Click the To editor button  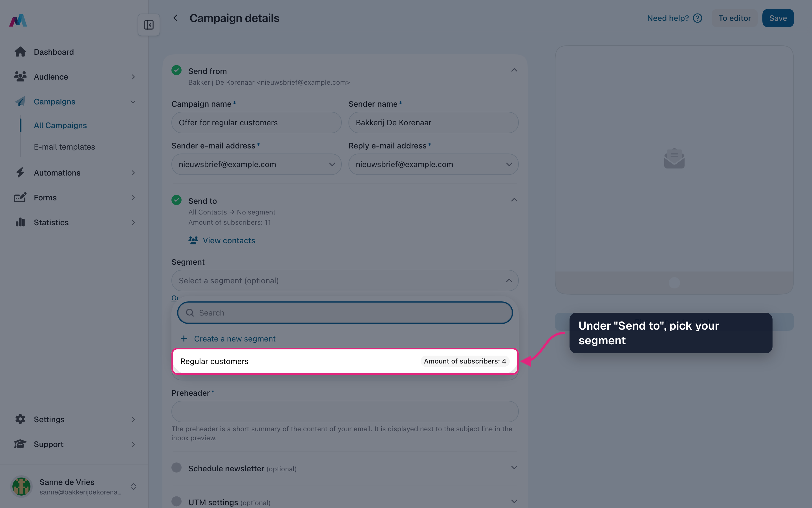pos(734,18)
